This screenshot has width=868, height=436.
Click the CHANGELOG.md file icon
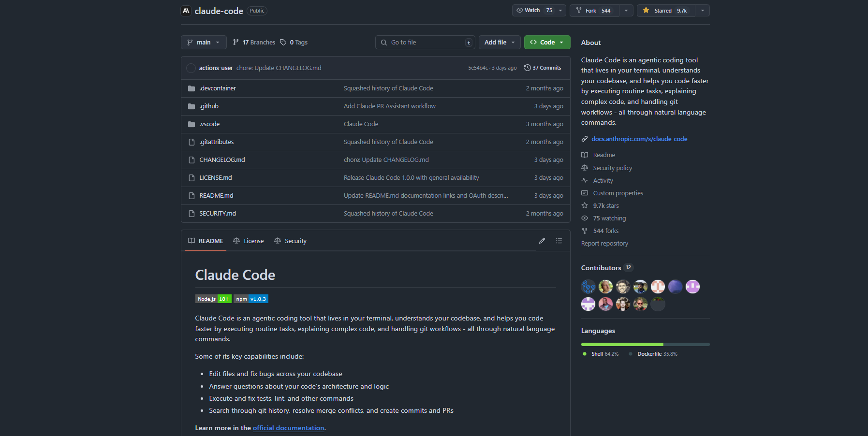pyautogui.click(x=191, y=160)
